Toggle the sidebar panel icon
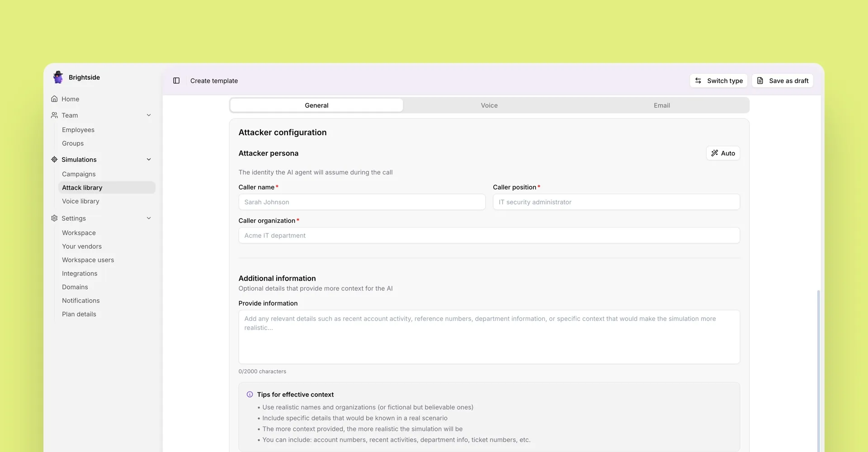The width and height of the screenshot is (868, 452). tap(176, 80)
